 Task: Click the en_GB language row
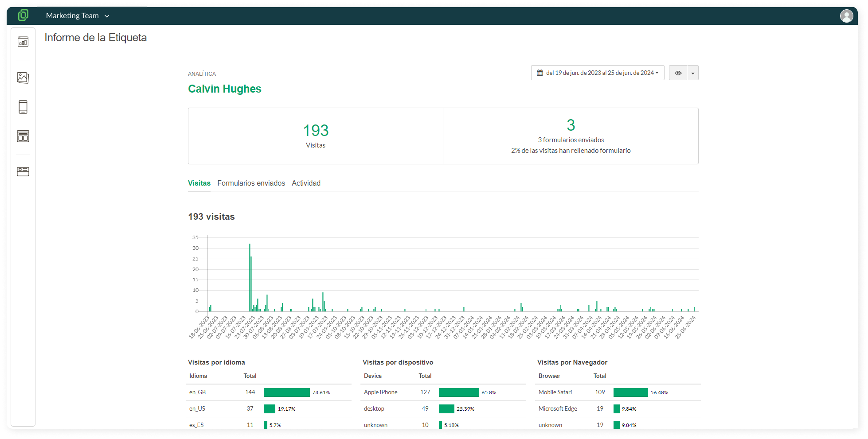tap(269, 392)
